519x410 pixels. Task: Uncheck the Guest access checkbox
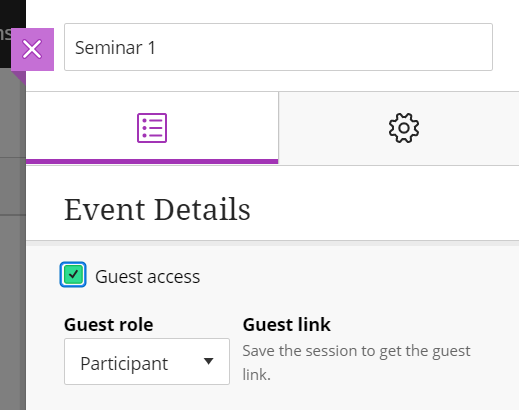click(73, 275)
